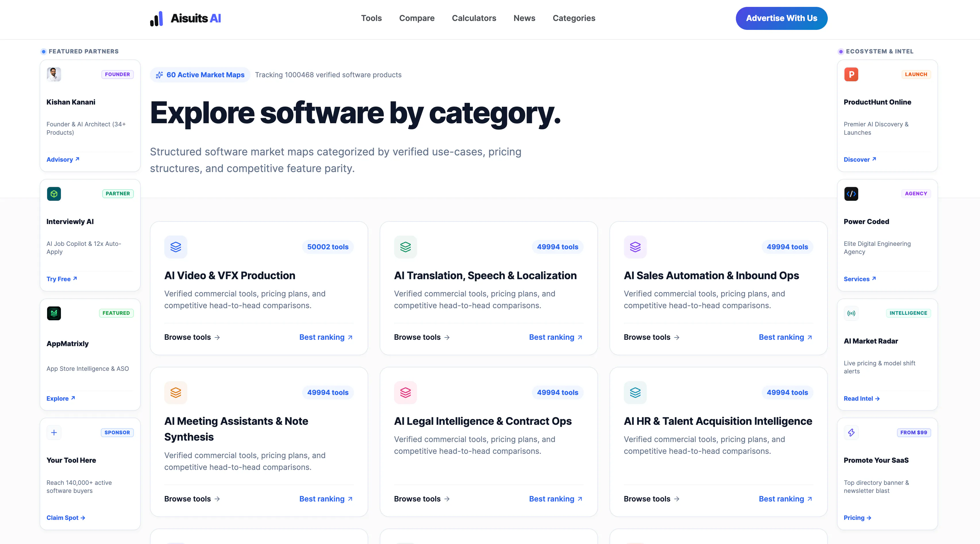Open the News nav link
The width and height of the screenshot is (980, 544).
pyautogui.click(x=524, y=18)
